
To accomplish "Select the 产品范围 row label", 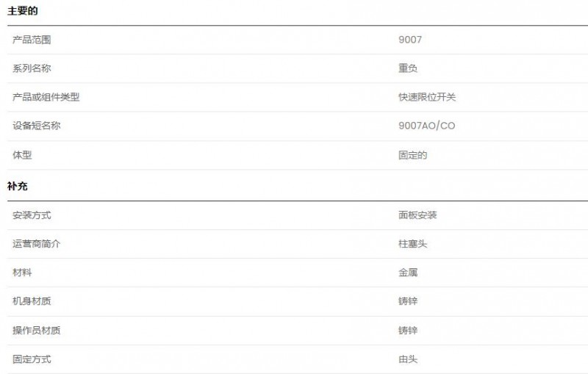I will click(32, 40).
